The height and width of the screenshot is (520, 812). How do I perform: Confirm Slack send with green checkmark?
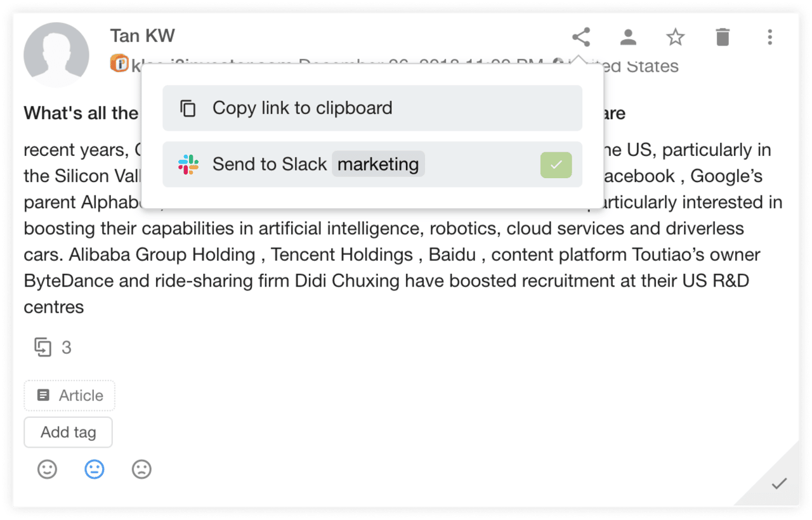556,164
